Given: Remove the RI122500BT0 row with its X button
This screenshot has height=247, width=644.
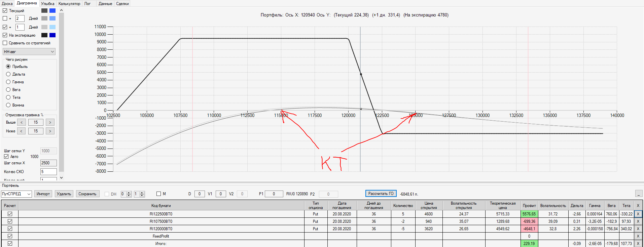Looking at the screenshot, I should [638, 214].
